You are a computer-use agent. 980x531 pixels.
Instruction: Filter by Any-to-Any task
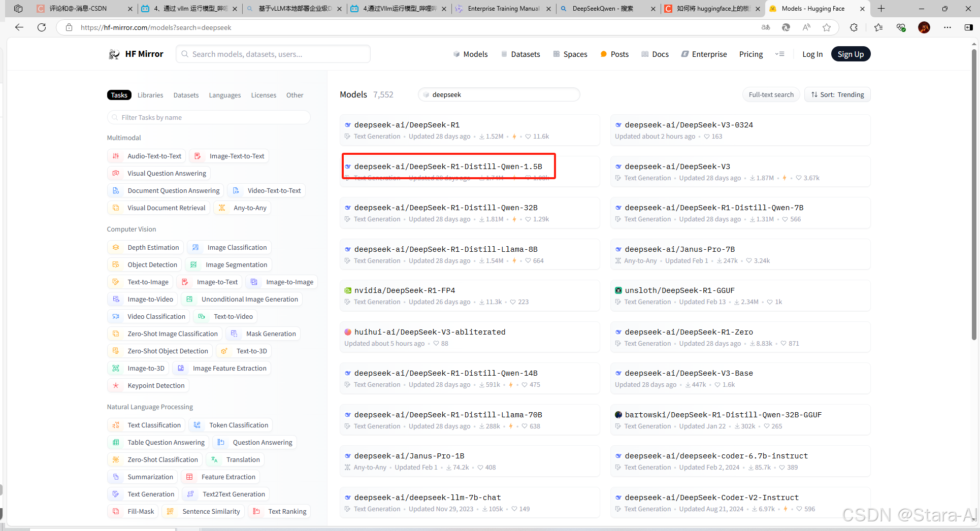(x=242, y=208)
